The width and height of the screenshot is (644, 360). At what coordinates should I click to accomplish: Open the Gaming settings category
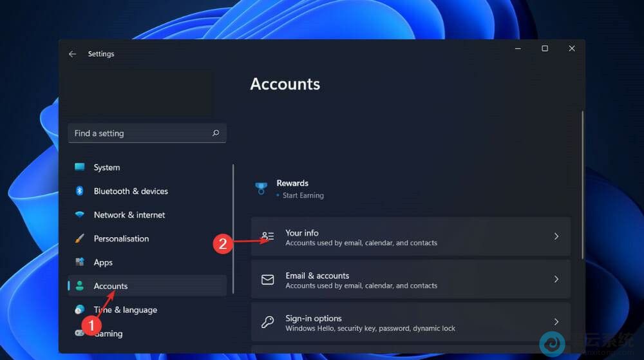pyautogui.click(x=108, y=334)
